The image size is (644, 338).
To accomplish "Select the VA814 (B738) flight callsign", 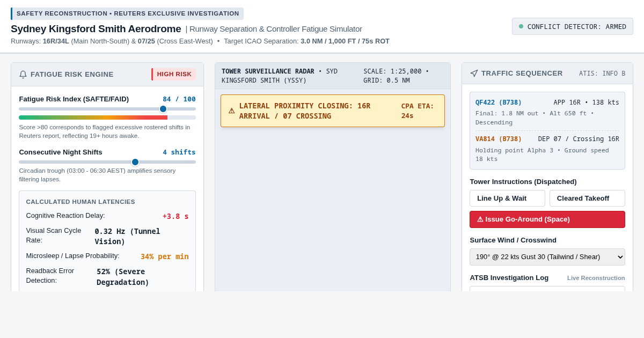I will (x=499, y=139).
